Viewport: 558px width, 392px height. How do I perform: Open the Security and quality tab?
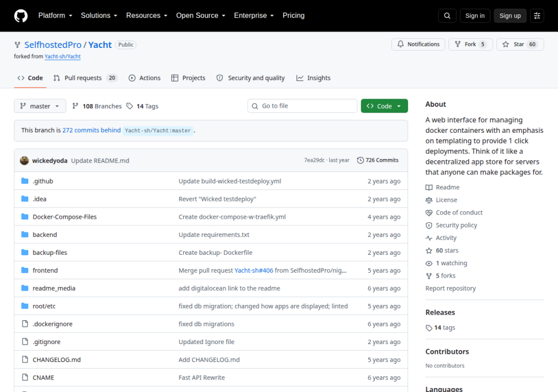click(x=251, y=78)
